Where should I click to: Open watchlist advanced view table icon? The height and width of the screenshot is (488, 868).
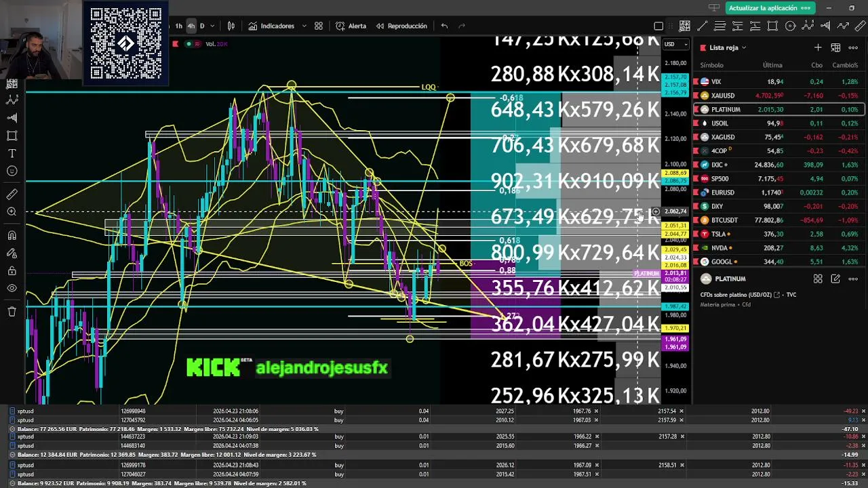(x=835, y=47)
